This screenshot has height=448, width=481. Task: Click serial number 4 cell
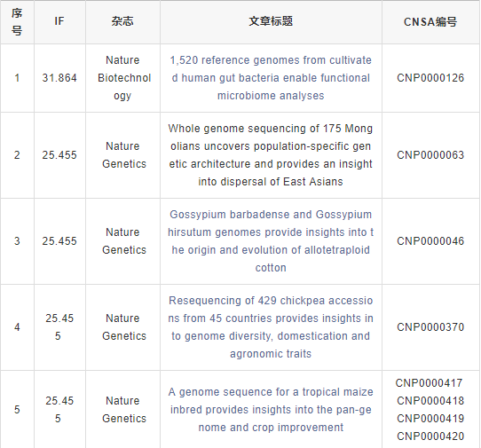coord(17,326)
